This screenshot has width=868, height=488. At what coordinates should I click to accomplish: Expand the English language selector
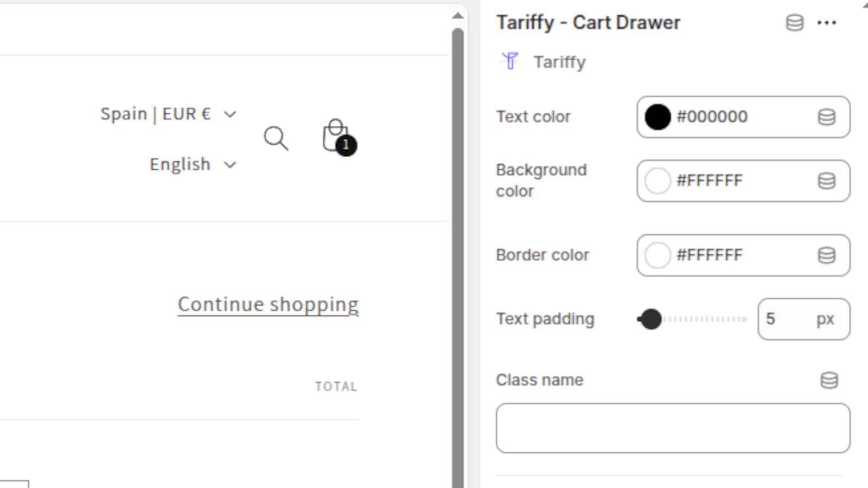193,164
